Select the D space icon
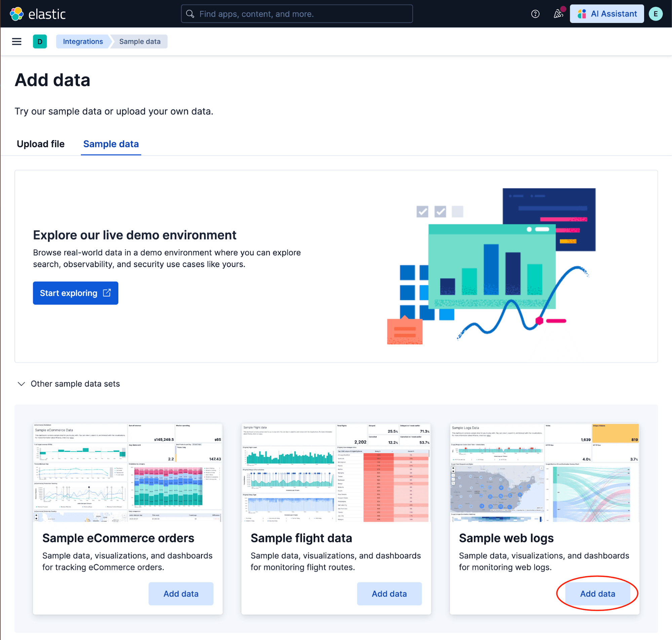 (x=40, y=41)
